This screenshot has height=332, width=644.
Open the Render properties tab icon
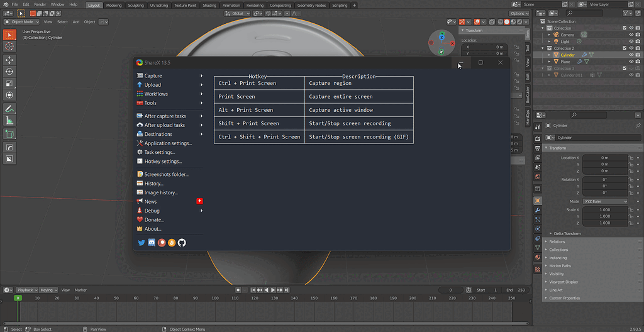point(538,138)
